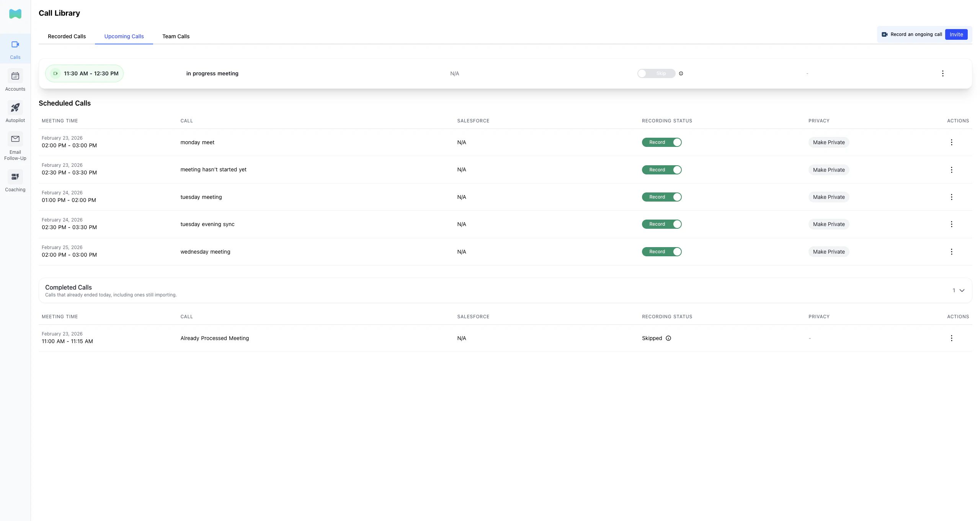Collapse the Completed Calls section

pyautogui.click(x=962, y=290)
